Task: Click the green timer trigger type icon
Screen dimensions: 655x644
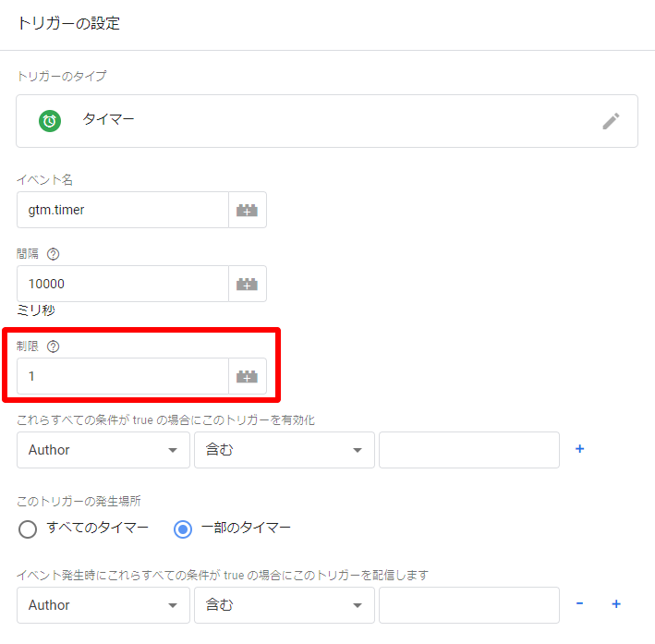Action: pyautogui.click(x=50, y=121)
